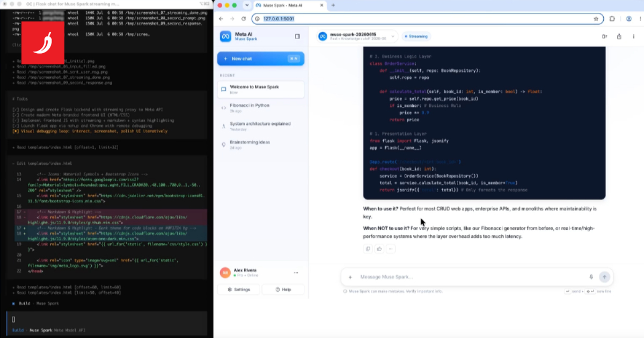The image size is (644, 338).
Task: Copy the assistant response with copy icon
Action: (368, 249)
